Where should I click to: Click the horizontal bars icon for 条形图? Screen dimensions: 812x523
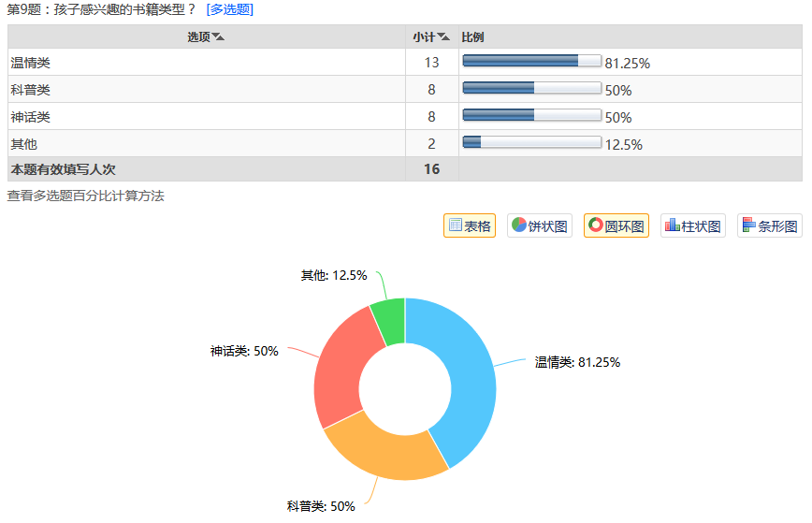[748, 225]
